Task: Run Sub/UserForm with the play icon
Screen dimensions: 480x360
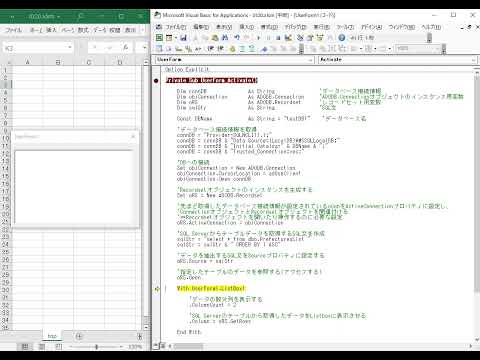Action: coord(258,38)
